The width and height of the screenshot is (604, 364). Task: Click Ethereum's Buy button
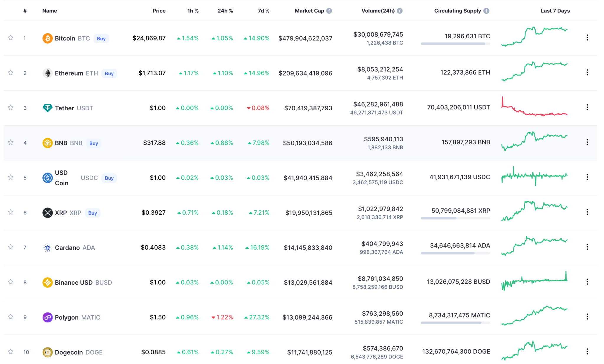coord(109,73)
